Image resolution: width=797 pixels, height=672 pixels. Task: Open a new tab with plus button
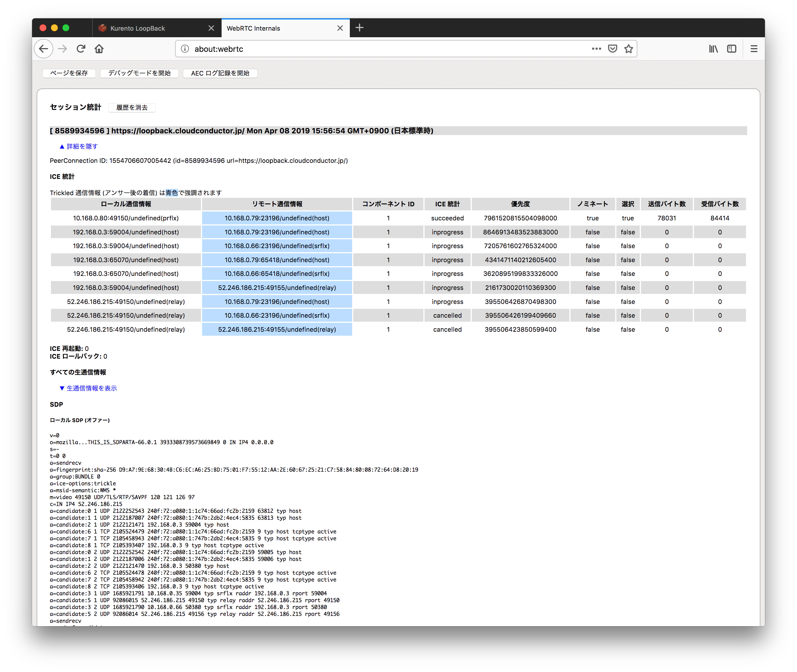pos(359,28)
